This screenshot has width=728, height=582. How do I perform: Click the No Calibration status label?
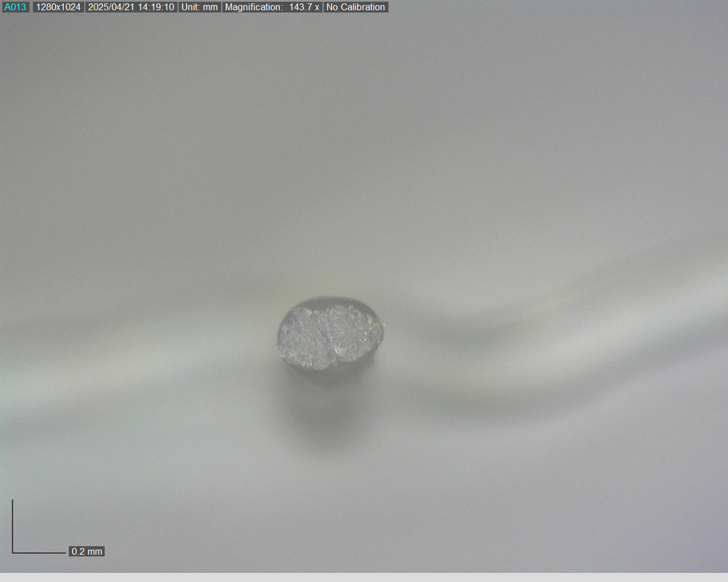pos(355,7)
